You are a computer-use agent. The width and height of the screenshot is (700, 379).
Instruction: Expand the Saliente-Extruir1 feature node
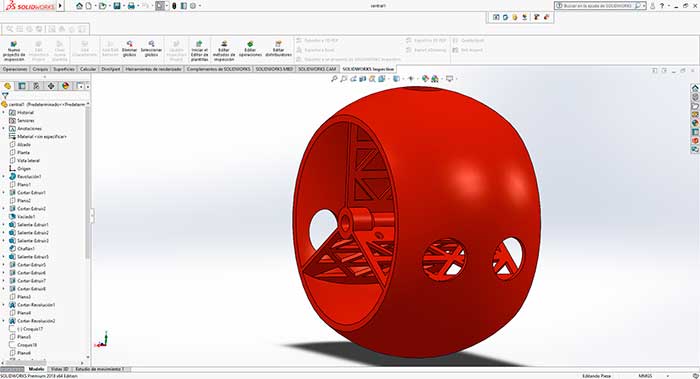click(x=4, y=225)
